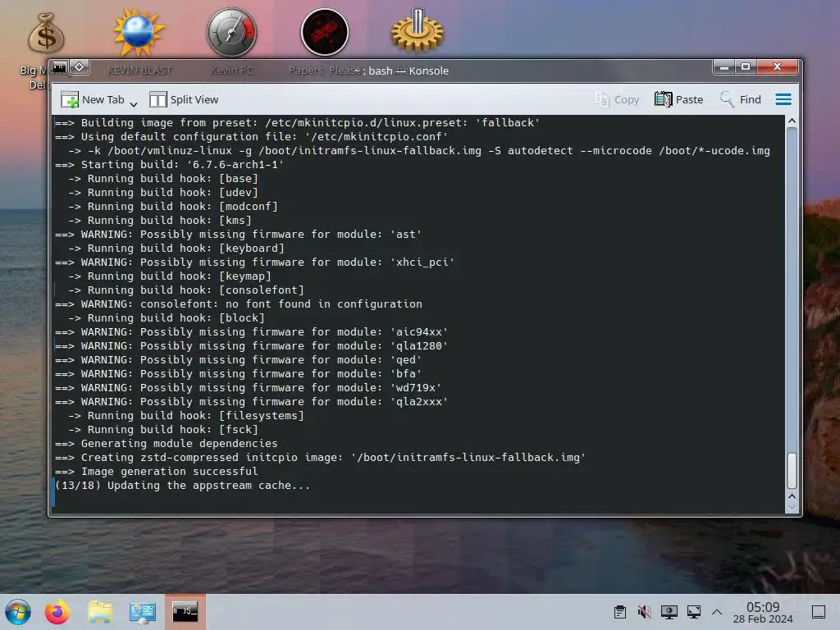Image resolution: width=840 pixels, height=630 pixels.
Task: Click the 'Building image from preset' line
Action: coord(297,123)
